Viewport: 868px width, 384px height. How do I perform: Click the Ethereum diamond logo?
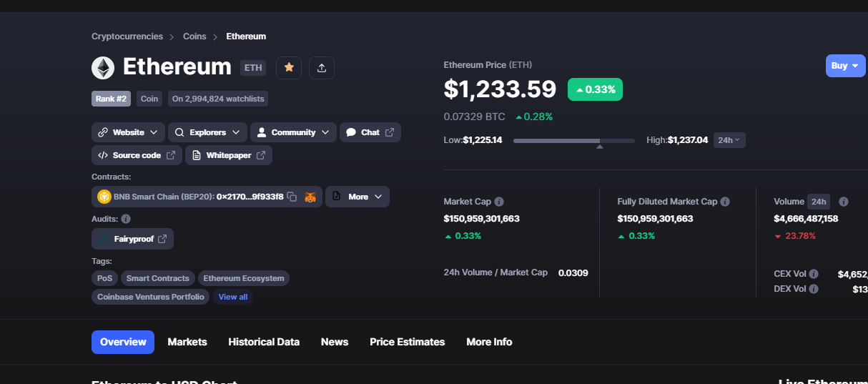click(x=103, y=68)
